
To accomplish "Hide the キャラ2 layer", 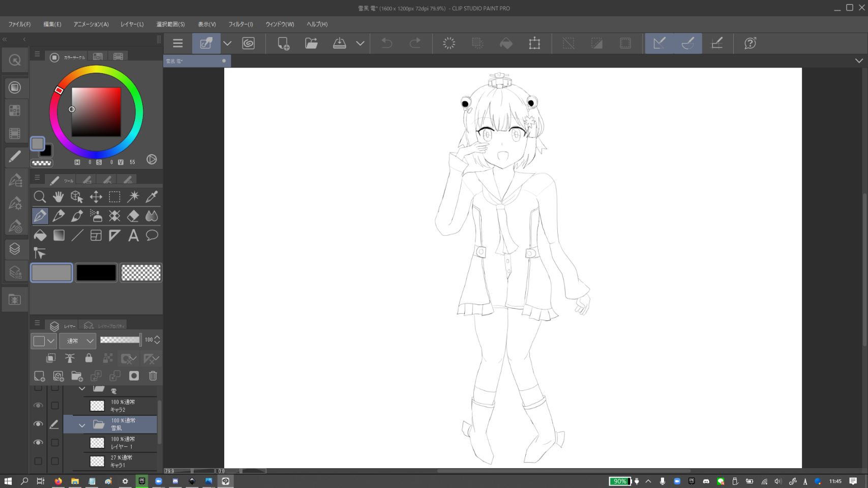I will 38,406.
